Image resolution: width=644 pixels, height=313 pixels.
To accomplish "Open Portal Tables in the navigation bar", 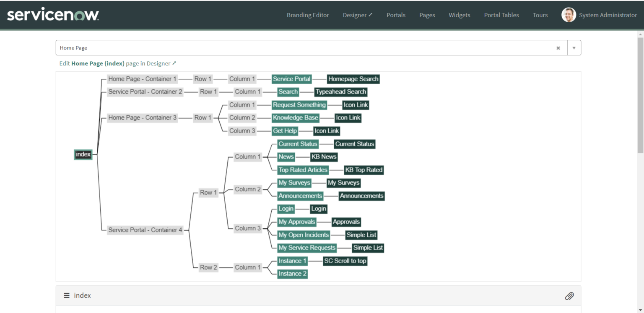I will [x=501, y=15].
